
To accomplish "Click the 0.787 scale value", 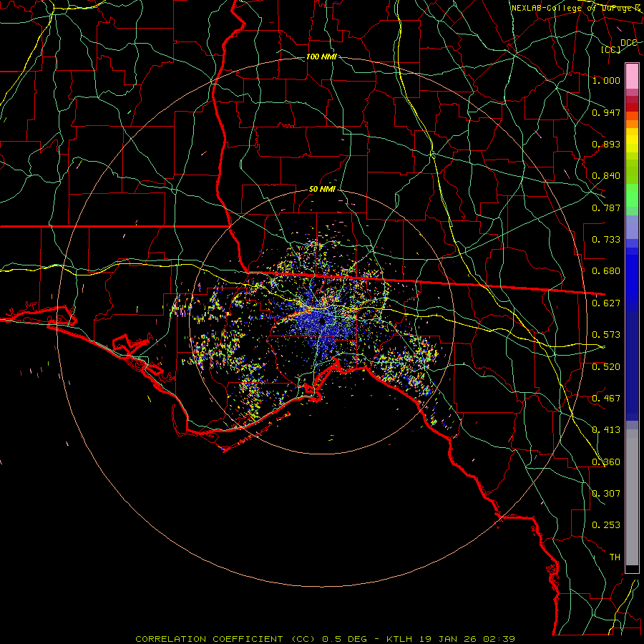I will tap(606, 208).
